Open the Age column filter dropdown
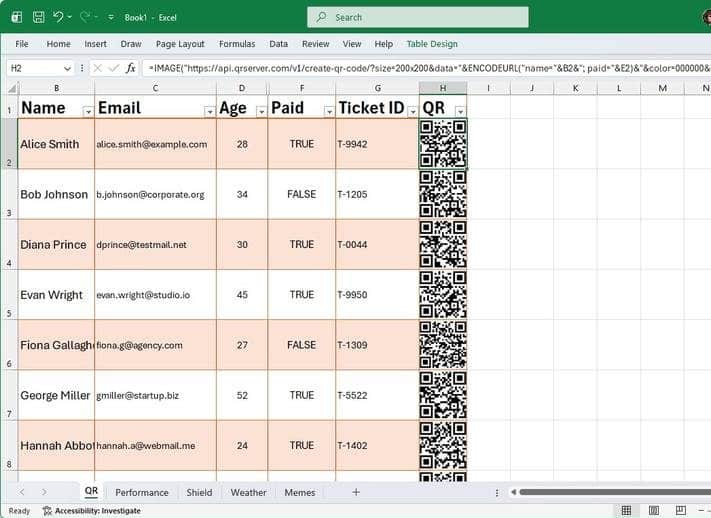Viewport: 711px width, 518px height. point(261,111)
